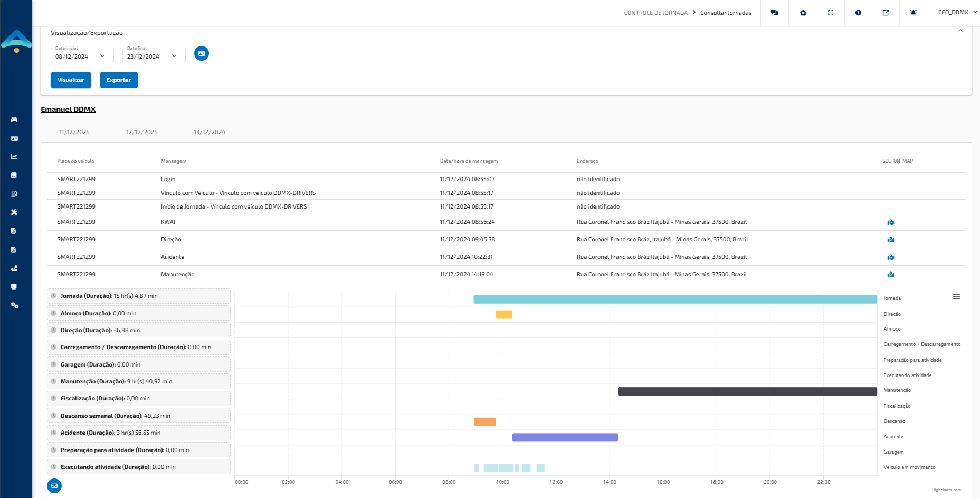980x498 pixels.
Task: Click Consultar Jornadas breadcrumb
Action: coord(726,13)
